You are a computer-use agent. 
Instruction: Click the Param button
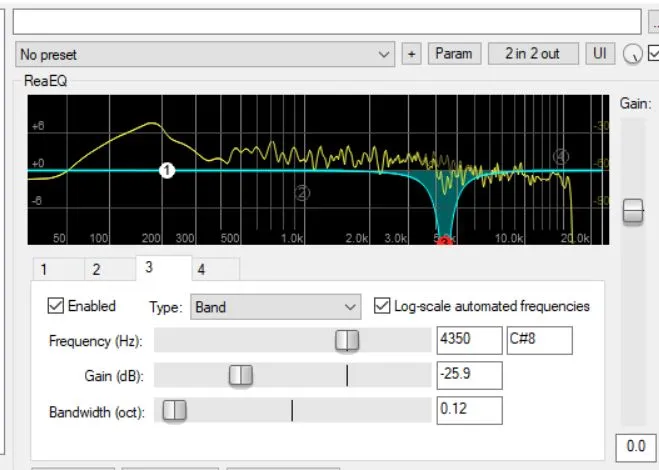tap(455, 54)
